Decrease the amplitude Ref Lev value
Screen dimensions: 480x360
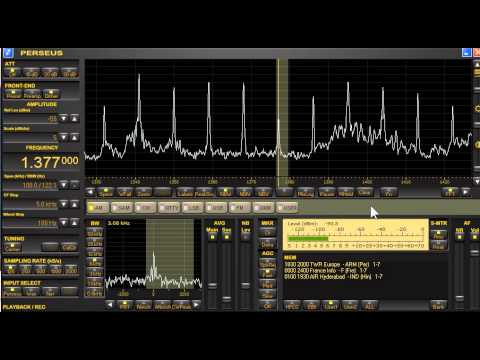[x=63, y=118]
